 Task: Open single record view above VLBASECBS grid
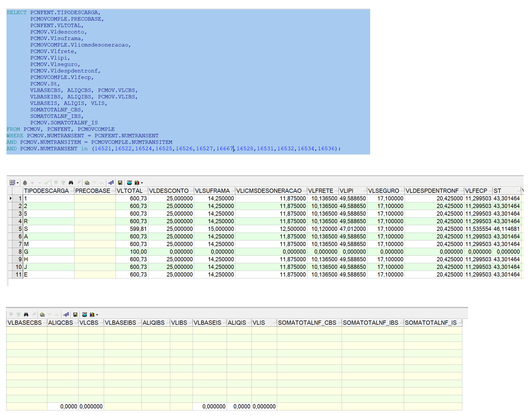point(42,315)
